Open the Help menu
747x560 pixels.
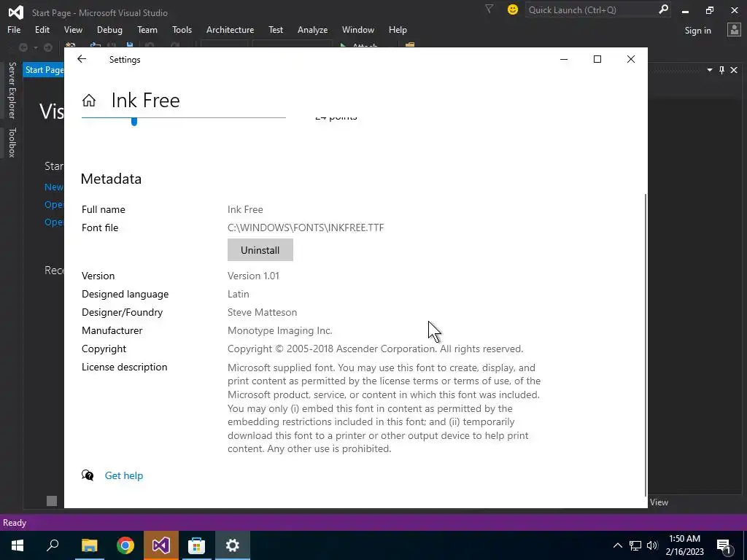398,30
